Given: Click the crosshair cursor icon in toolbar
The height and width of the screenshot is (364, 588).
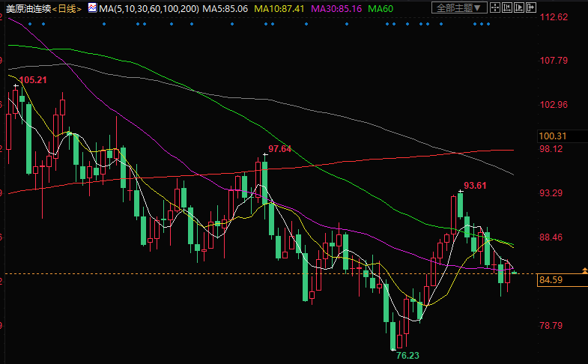Looking at the screenshot, I should tap(495, 7).
